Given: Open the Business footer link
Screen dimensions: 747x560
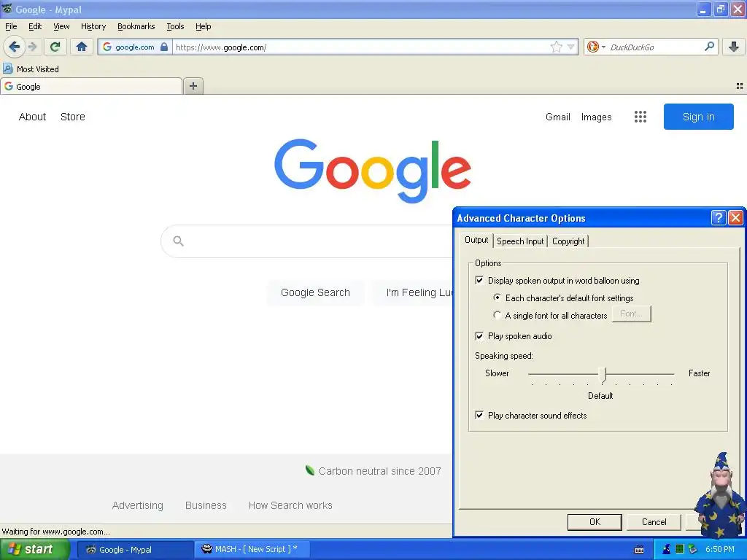Looking at the screenshot, I should pyautogui.click(x=206, y=505).
